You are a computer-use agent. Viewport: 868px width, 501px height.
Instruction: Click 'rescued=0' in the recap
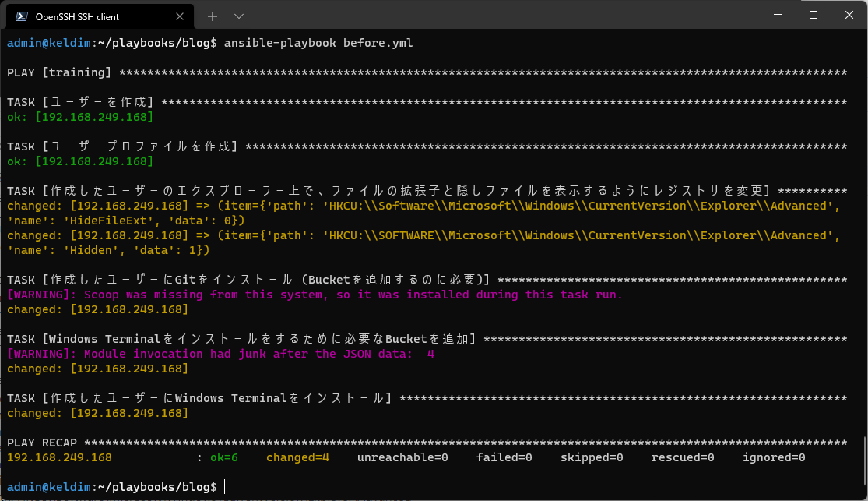pos(683,458)
